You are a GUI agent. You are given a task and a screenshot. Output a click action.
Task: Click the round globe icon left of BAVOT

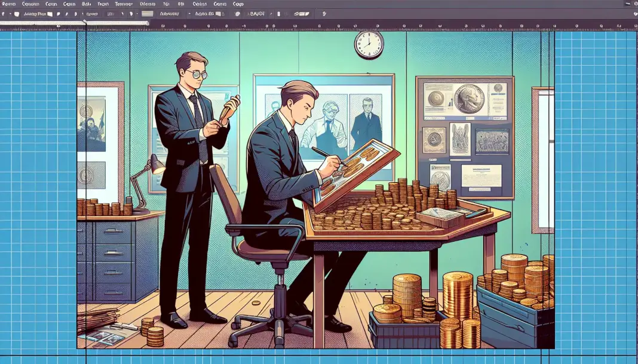tap(238, 14)
